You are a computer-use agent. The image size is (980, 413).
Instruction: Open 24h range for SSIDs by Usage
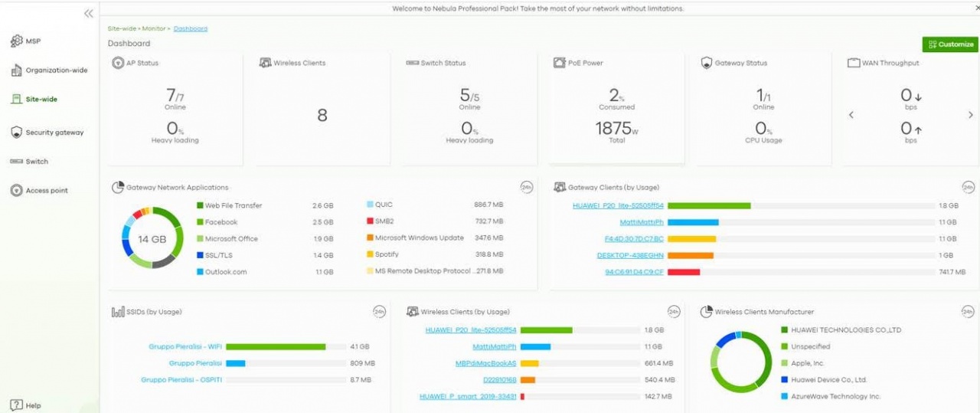[x=379, y=312]
